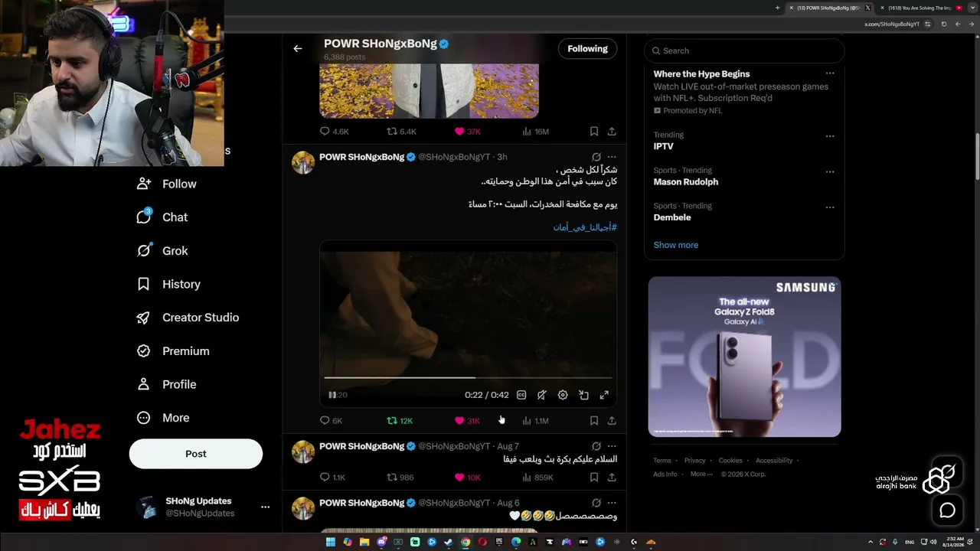The height and width of the screenshot is (551, 980).
Task: Undo repost on the 12K reposts post
Action: 400,421
